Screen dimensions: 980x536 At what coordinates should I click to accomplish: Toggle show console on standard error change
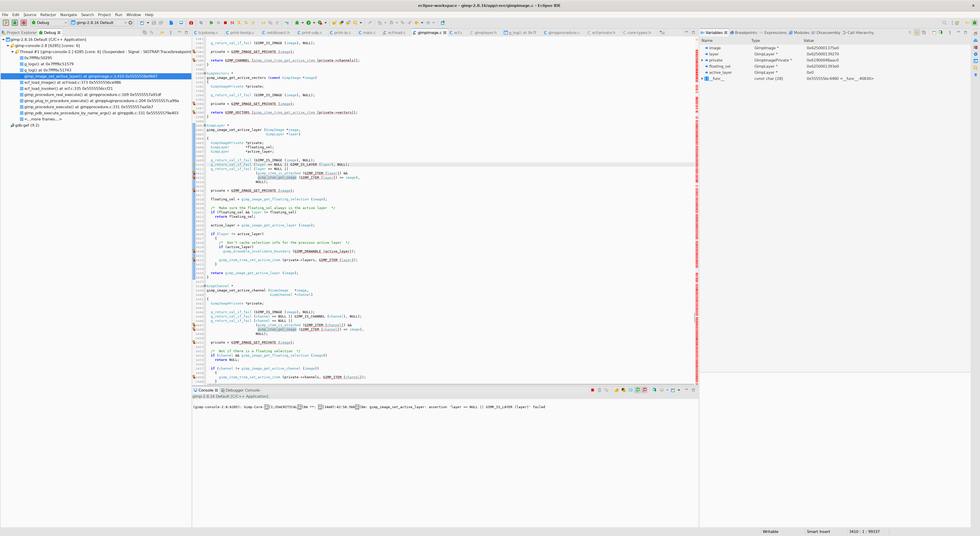tap(644, 390)
